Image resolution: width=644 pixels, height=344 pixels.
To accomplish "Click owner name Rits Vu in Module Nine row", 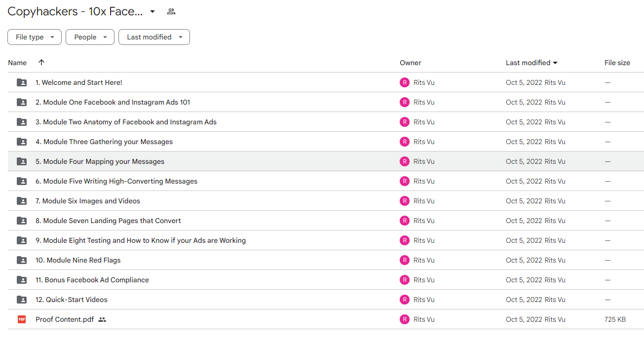I will click(x=424, y=260).
